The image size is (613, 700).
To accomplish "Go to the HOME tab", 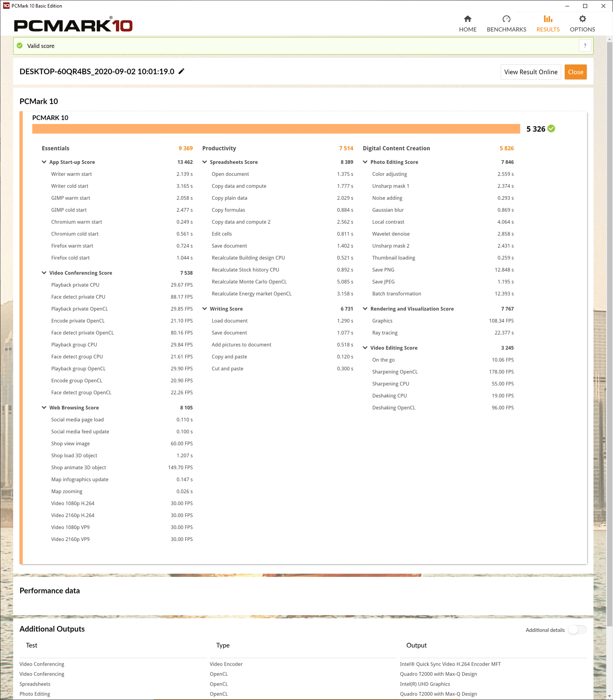I will (x=468, y=24).
